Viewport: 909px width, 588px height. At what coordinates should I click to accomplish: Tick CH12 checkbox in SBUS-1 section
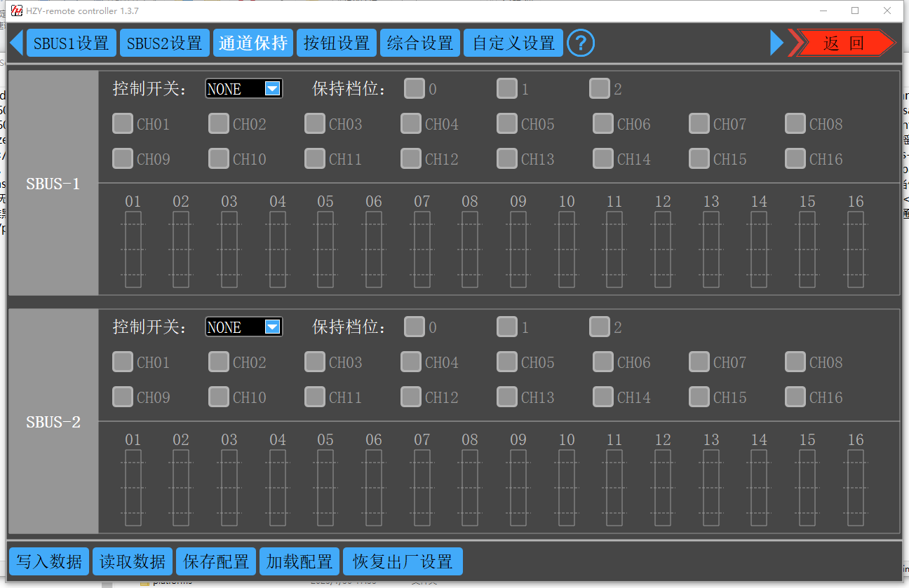(x=411, y=159)
